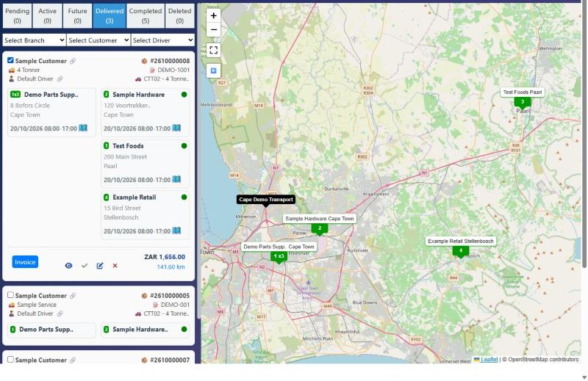Open the Deleted (0) tab
Viewport: 588px width, 381px height.
179,15
